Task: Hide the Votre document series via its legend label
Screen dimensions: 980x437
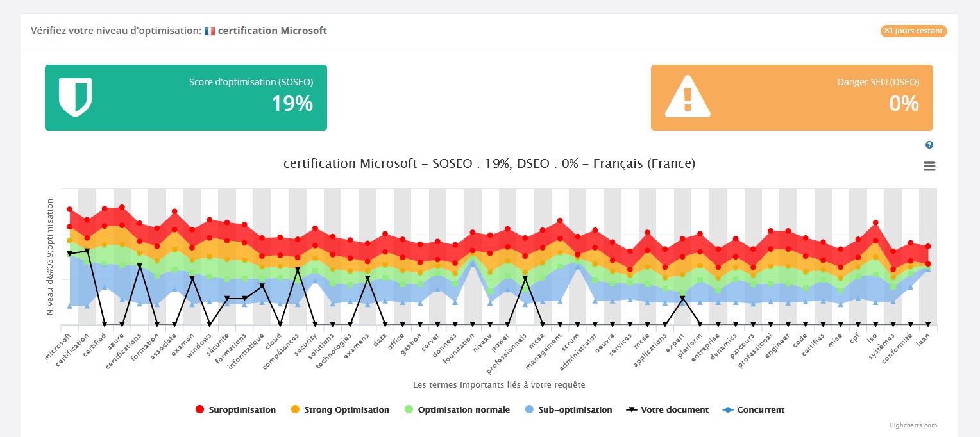Action: [x=674, y=410]
